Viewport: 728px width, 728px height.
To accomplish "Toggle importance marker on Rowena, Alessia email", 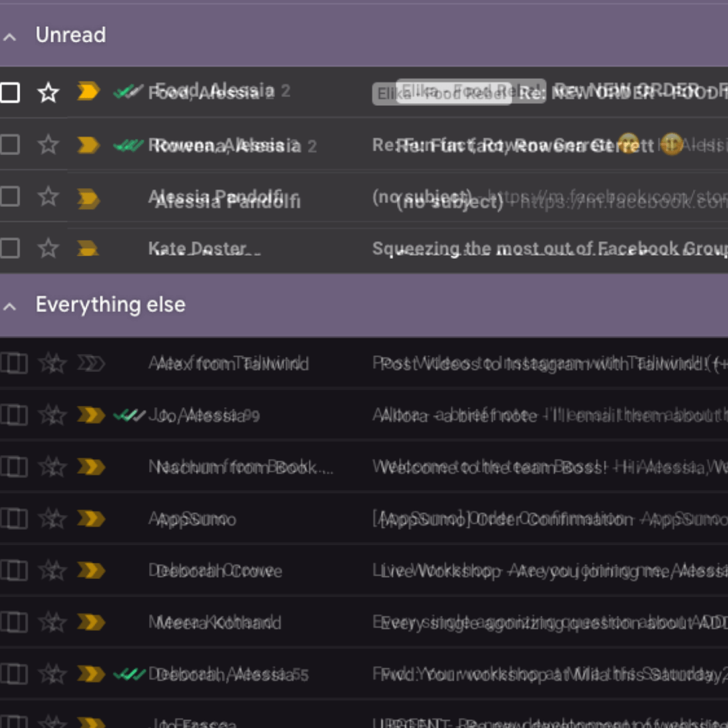I will pyautogui.click(x=88, y=145).
